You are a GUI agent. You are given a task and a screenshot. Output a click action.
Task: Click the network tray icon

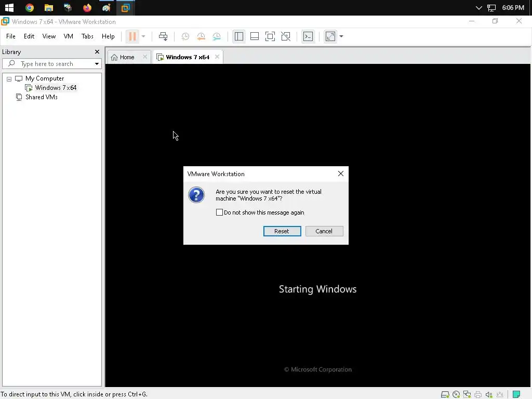(491, 8)
